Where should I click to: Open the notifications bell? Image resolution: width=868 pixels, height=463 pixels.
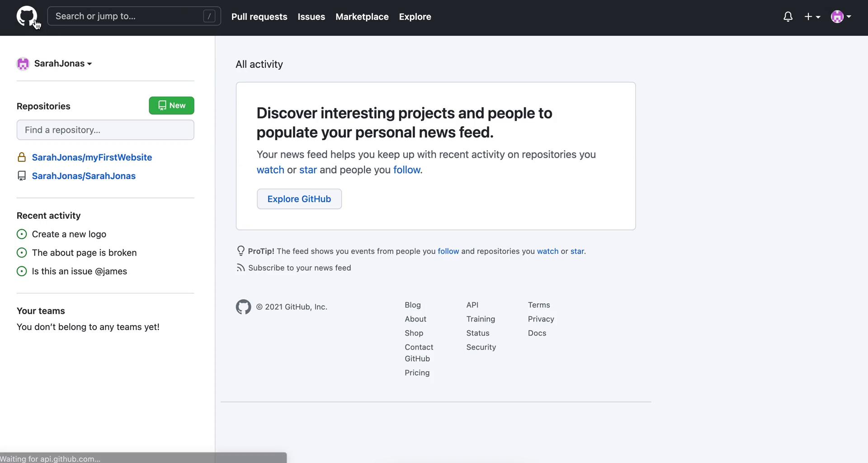[x=788, y=17]
